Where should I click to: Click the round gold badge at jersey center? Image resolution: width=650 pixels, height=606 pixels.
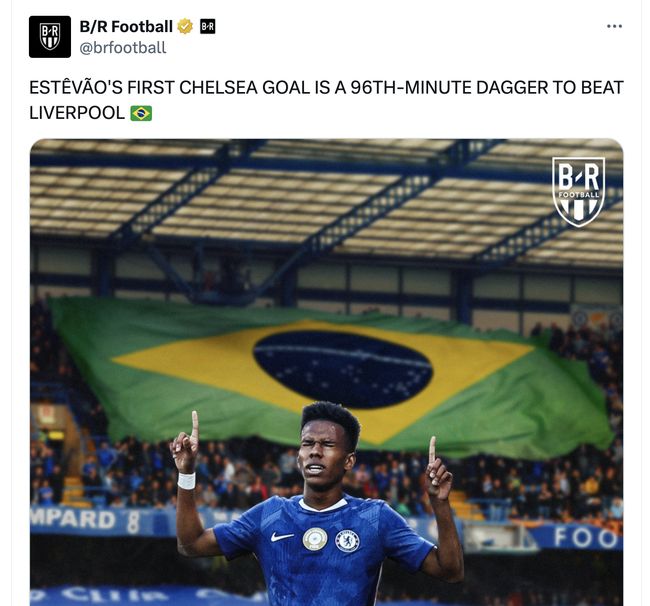tap(315, 539)
